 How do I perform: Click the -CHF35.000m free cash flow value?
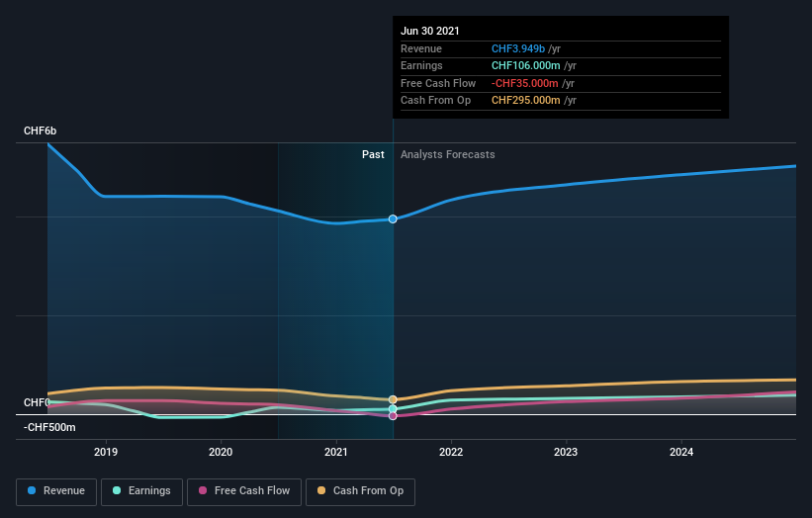524,83
